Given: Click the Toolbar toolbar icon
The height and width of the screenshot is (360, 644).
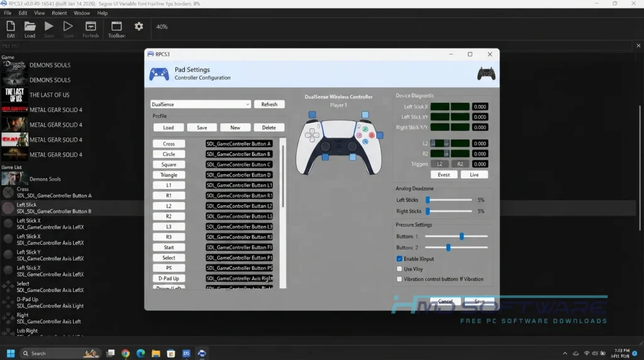Looking at the screenshot, I should pyautogui.click(x=116, y=26).
